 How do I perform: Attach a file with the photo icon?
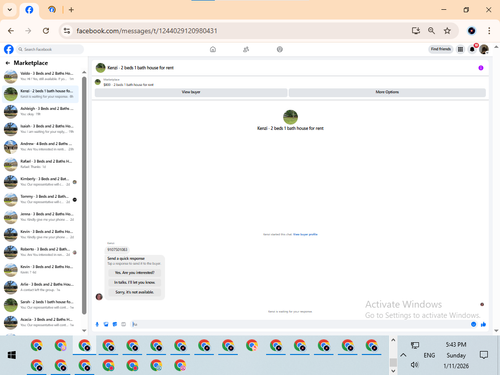click(x=106, y=324)
